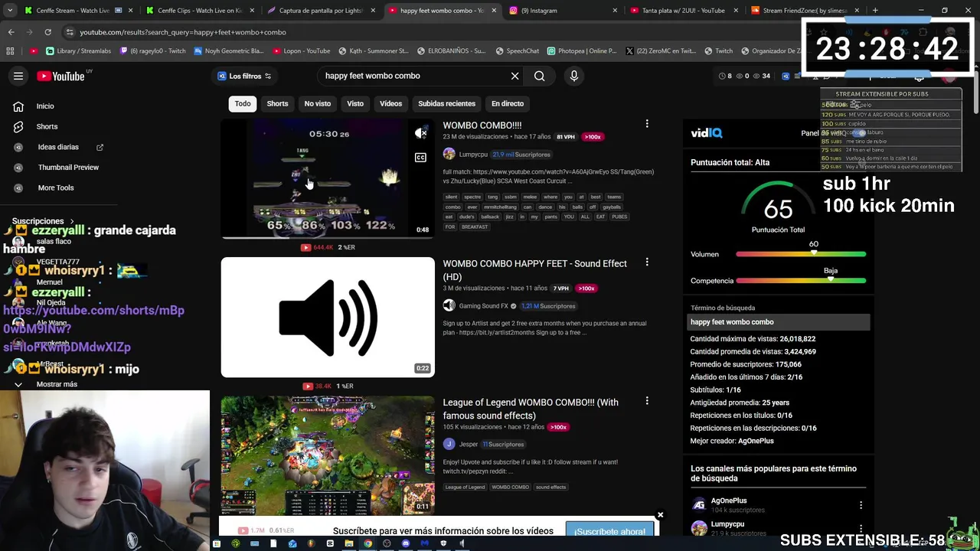Open More Tools in sidebar
This screenshot has width=980, height=551.
pyautogui.click(x=56, y=187)
